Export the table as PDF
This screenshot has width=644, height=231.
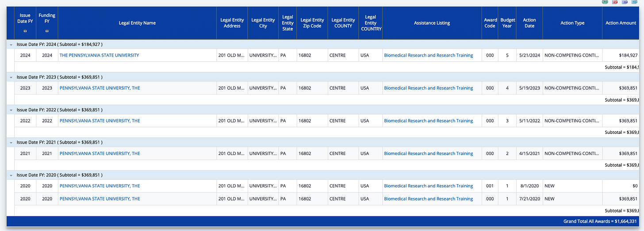click(x=615, y=2)
